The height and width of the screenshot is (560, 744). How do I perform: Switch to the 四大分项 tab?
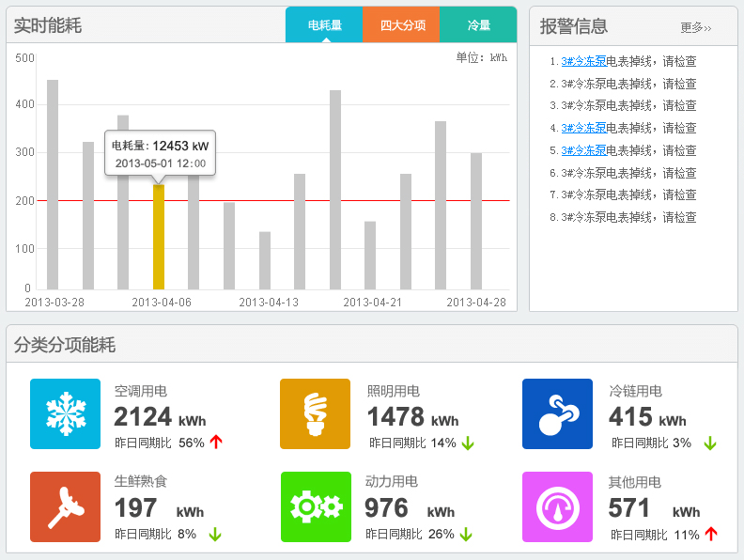[x=402, y=25]
